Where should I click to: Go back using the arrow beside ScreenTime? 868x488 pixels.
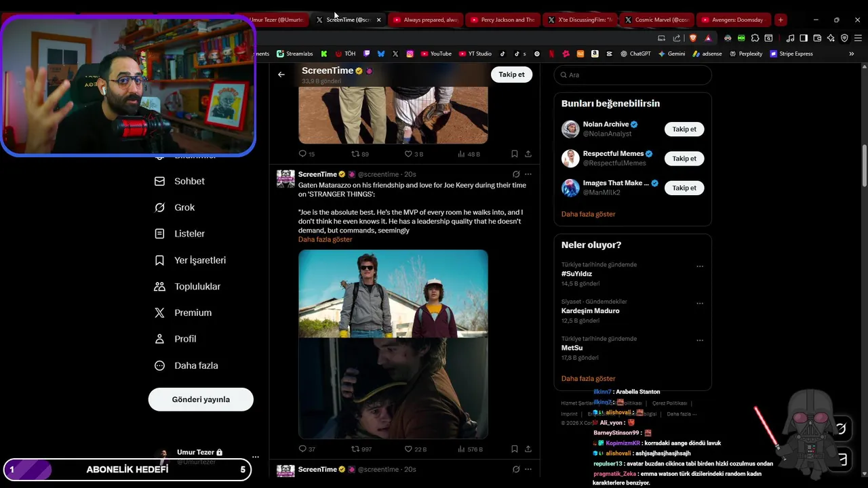(281, 75)
